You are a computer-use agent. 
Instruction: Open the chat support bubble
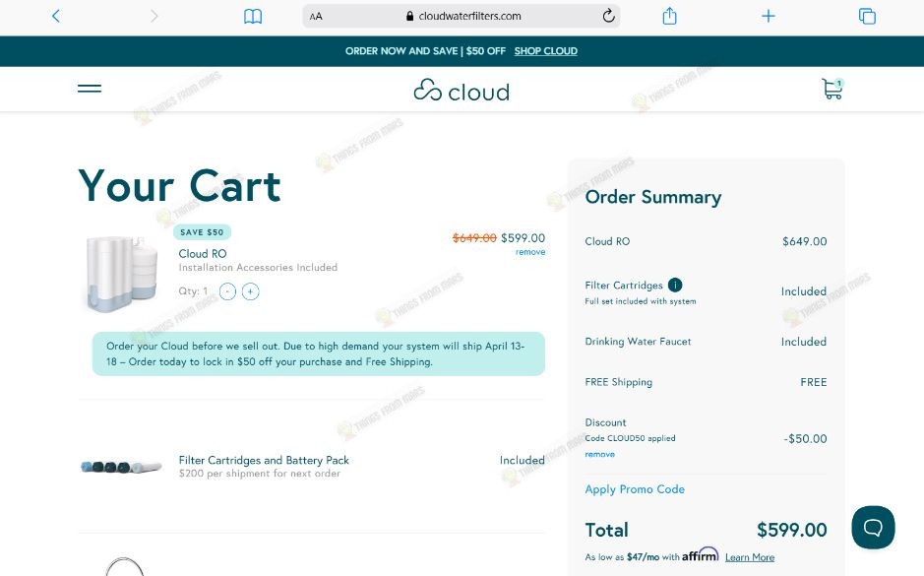click(x=873, y=527)
